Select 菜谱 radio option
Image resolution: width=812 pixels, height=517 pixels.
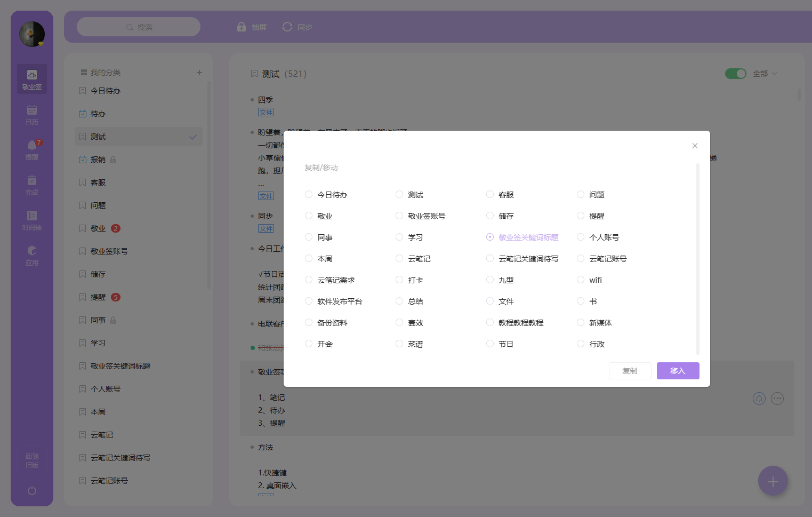click(399, 344)
